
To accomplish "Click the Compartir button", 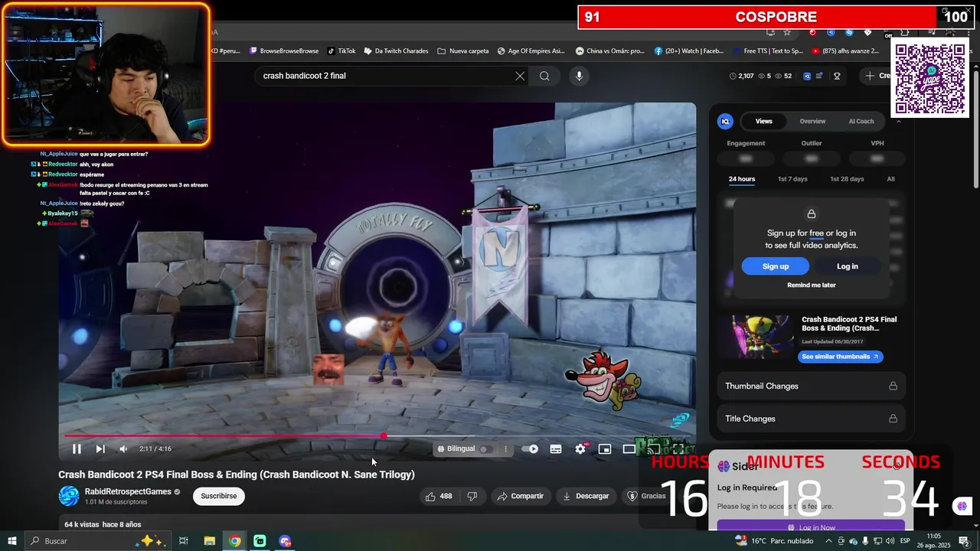I will pyautogui.click(x=520, y=496).
